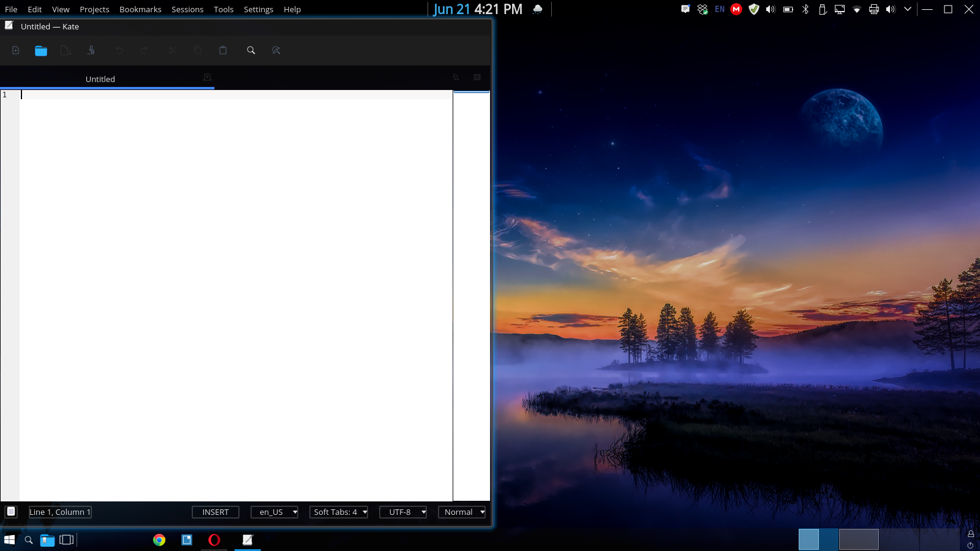Click the lock screen icon bottom right

tap(971, 534)
